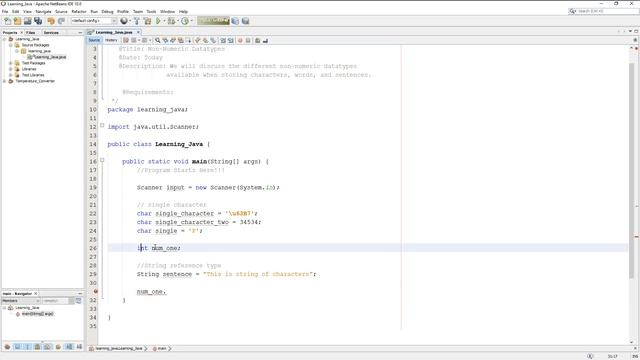Viewport: 640px width, 360px height.
Task: Click the Redo toolbar icon
Action: (61, 21)
